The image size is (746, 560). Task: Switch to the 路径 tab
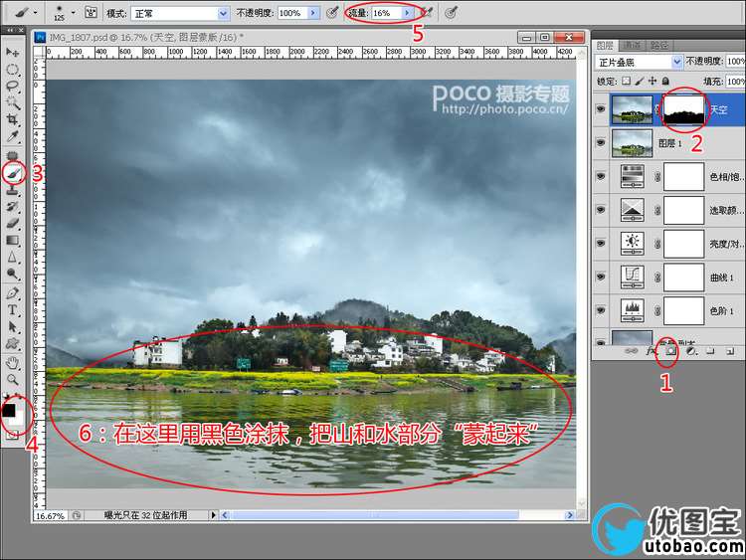coord(659,45)
